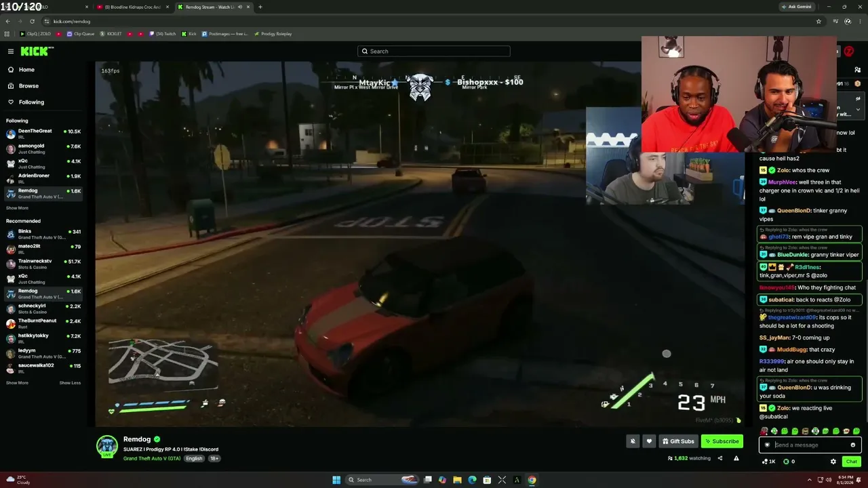The width and height of the screenshot is (868, 488).
Task: Open TheBurntPeanut channel in Recommended
Action: point(43,323)
